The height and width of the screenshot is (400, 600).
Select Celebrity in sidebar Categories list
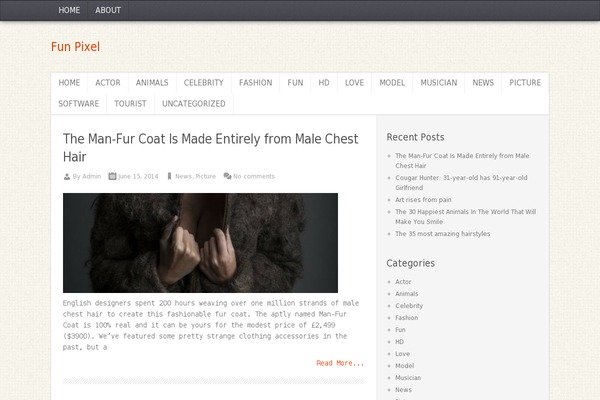(x=409, y=306)
